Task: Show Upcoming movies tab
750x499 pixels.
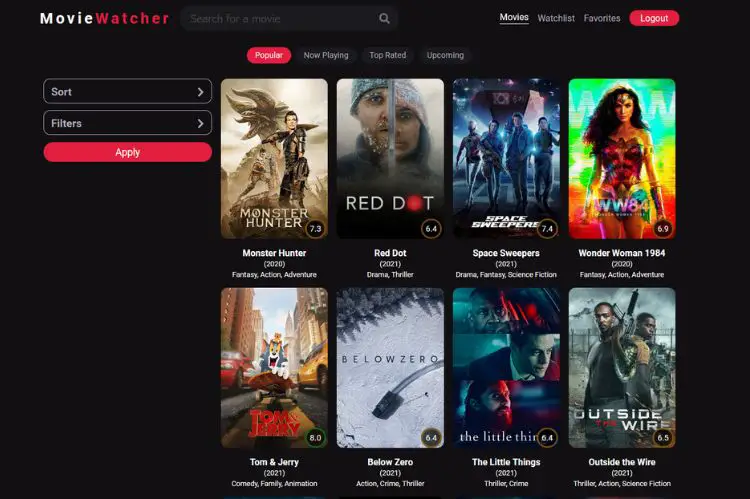Action: click(x=445, y=55)
